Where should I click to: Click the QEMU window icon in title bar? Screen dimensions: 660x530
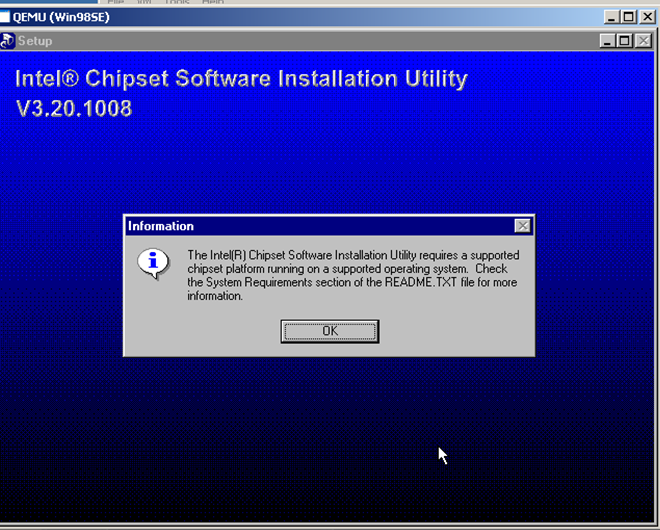pyautogui.click(x=5, y=17)
